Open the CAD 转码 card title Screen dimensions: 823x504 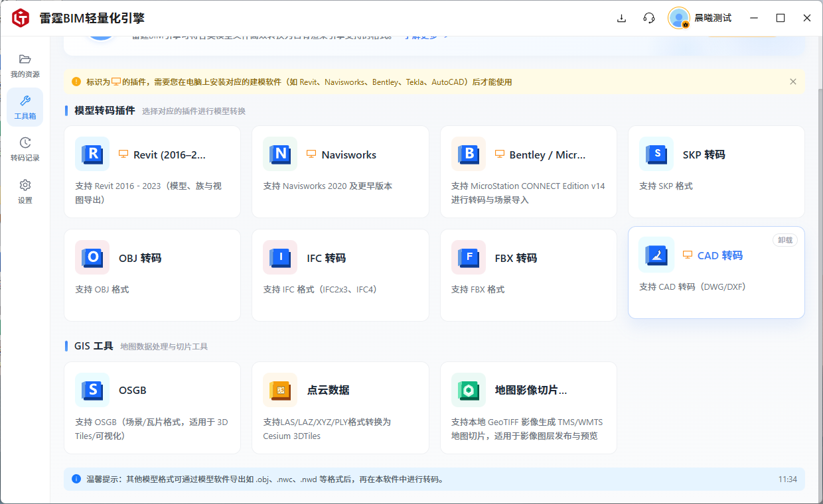(720, 255)
